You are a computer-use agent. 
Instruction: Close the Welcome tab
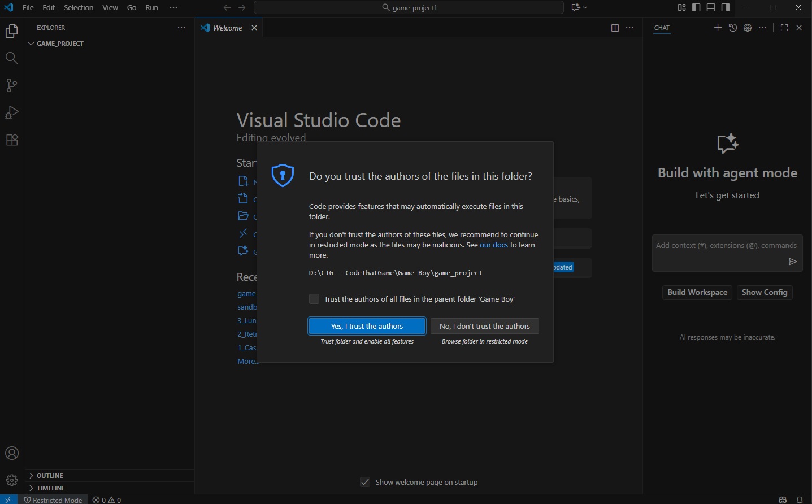click(x=254, y=28)
